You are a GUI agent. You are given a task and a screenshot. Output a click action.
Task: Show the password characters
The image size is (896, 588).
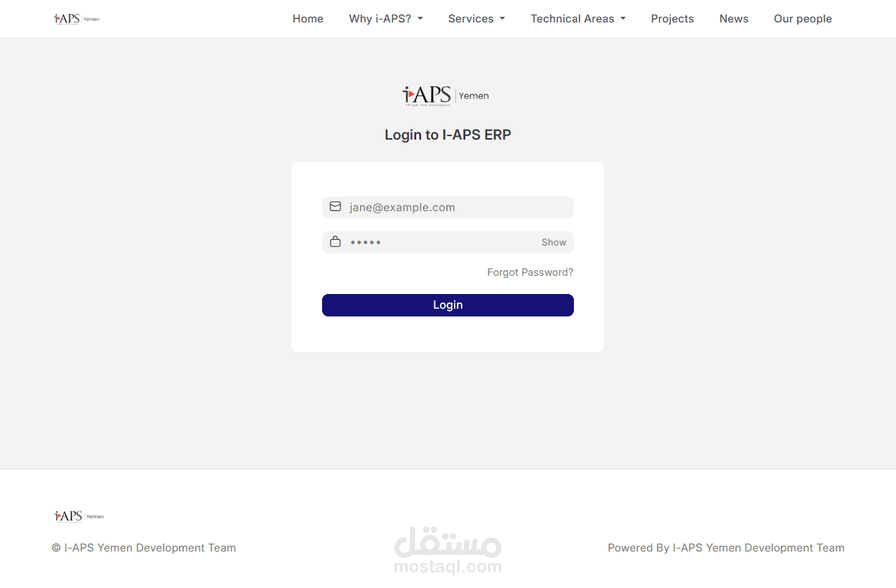554,242
